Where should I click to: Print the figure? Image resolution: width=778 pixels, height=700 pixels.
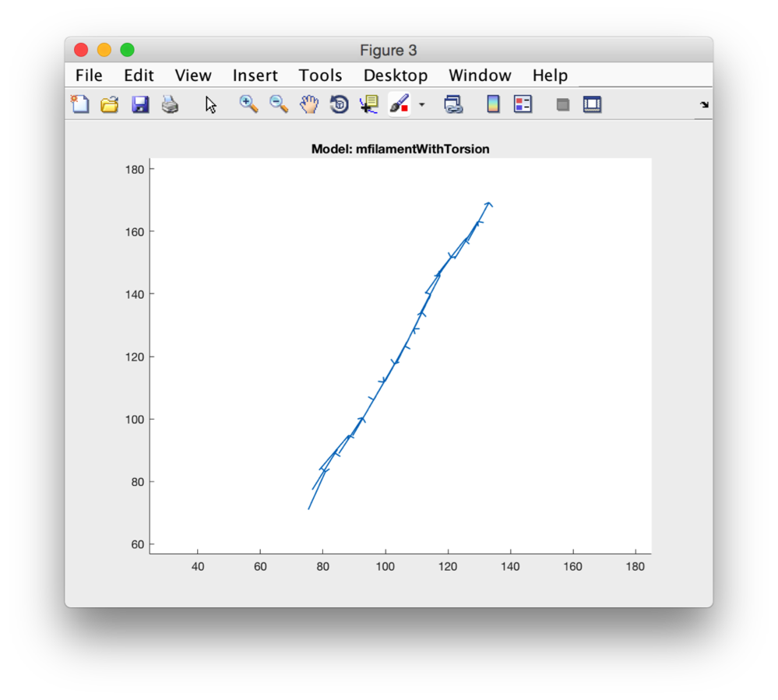[x=170, y=104]
